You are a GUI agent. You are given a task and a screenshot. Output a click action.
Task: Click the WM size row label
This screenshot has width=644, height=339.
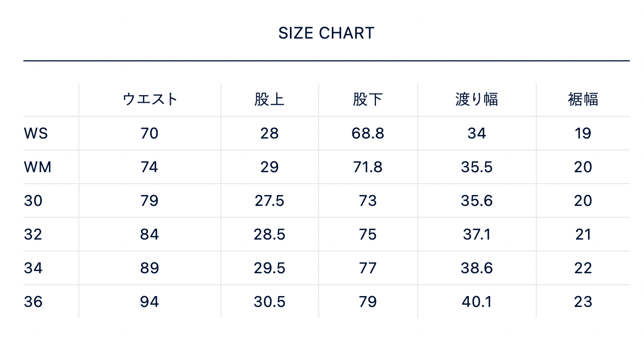click(38, 167)
